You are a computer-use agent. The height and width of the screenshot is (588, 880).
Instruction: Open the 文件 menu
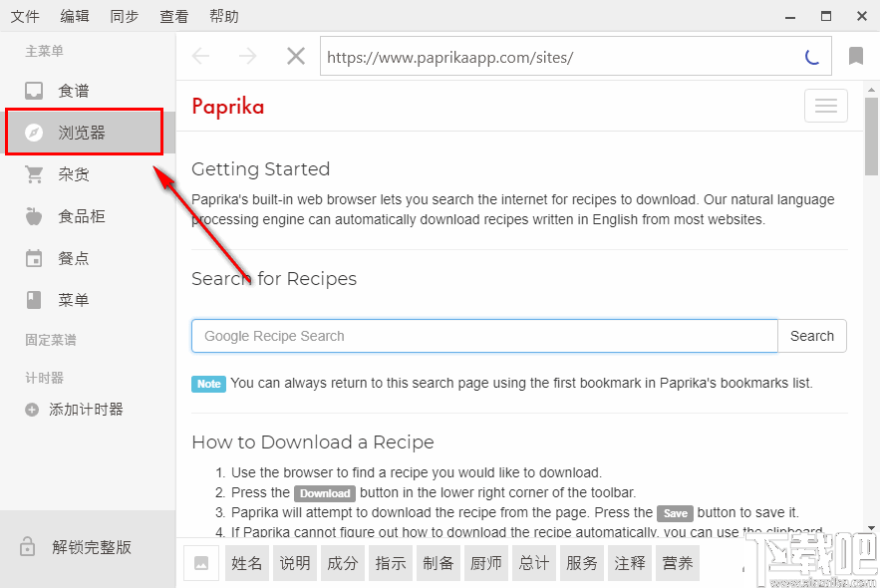26,15
